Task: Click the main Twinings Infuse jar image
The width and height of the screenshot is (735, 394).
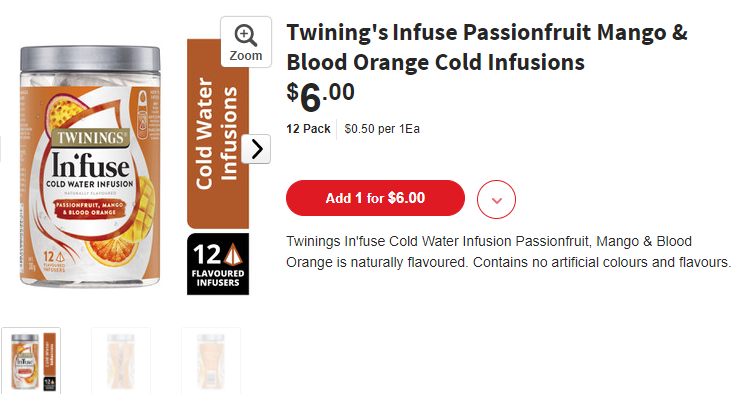Action: 90,166
